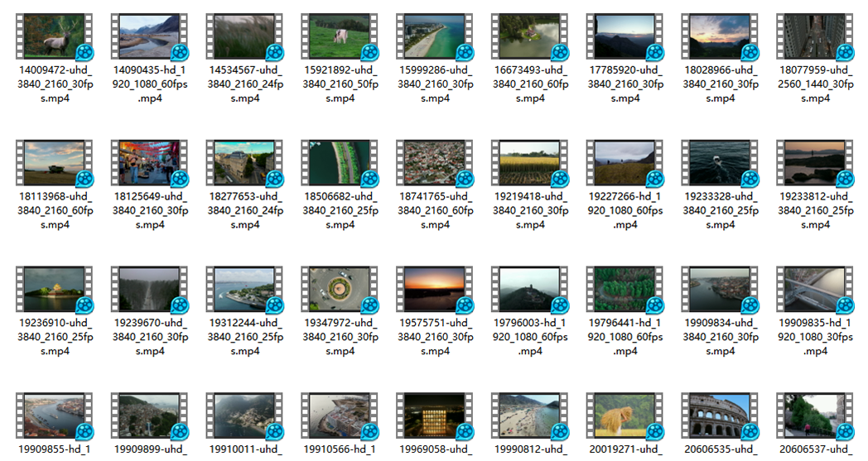The height and width of the screenshot is (461, 868).
Task: Click the 14090435-hd mountain lake video icon
Action: (149, 36)
